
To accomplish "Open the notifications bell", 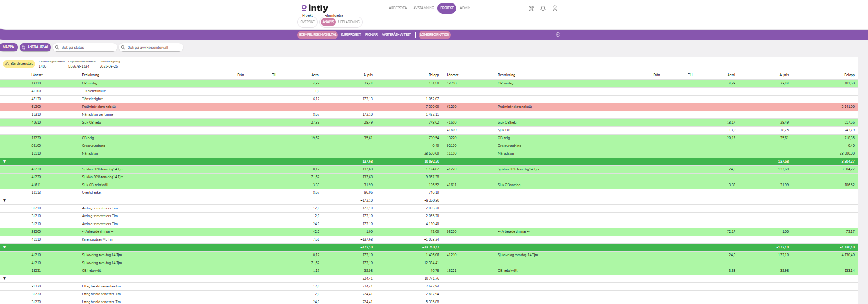I will click(543, 8).
